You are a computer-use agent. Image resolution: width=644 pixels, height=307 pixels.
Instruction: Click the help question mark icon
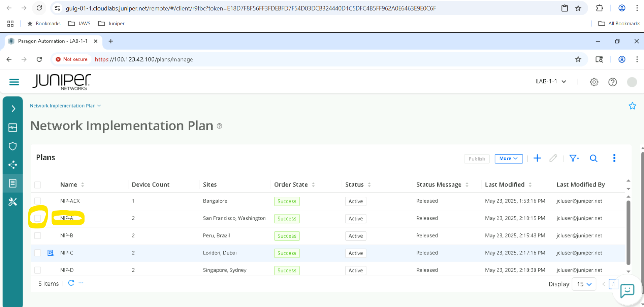pos(612,82)
